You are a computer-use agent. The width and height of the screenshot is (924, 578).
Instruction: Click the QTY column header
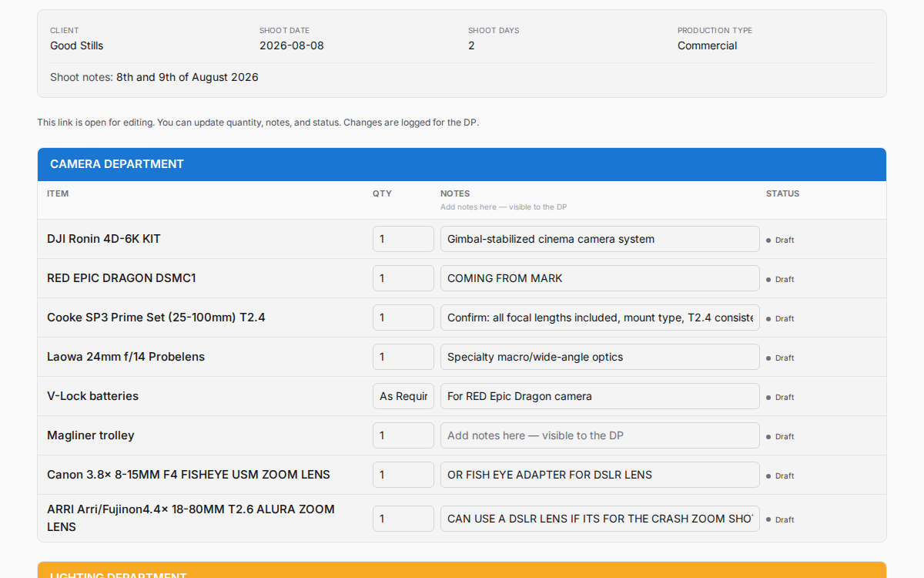pos(382,193)
